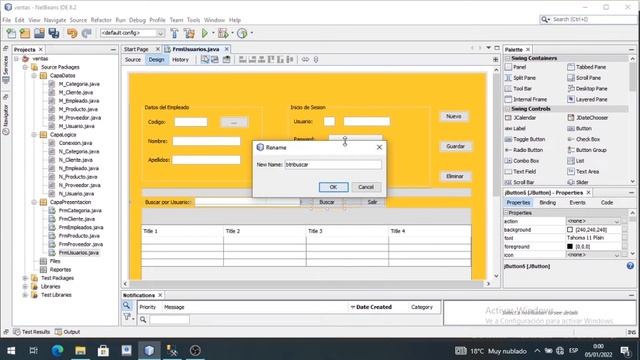The image size is (640, 360).
Task: Open the Refactor menu
Action: (101, 20)
